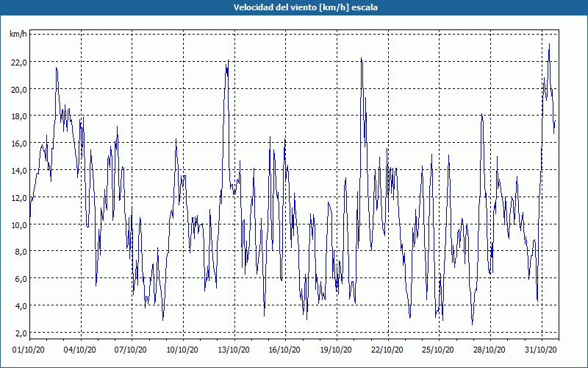Click the '22/10/20' date label
588x368 pixels.
click(387, 350)
